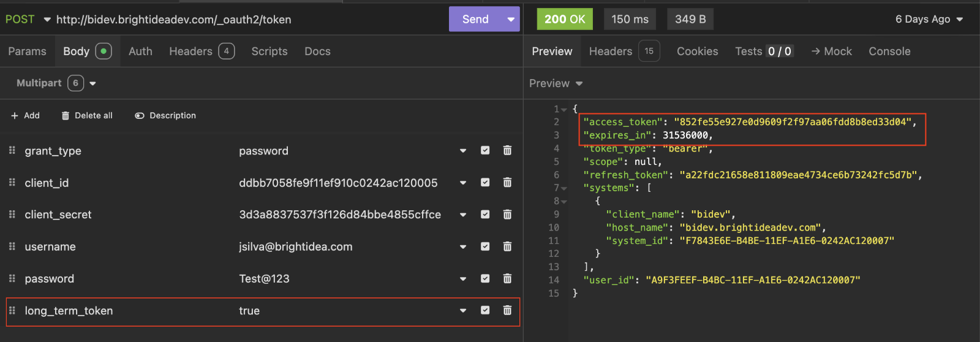The height and width of the screenshot is (342, 980).
Task: Uncheck the username row checkbox
Action: click(485, 246)
